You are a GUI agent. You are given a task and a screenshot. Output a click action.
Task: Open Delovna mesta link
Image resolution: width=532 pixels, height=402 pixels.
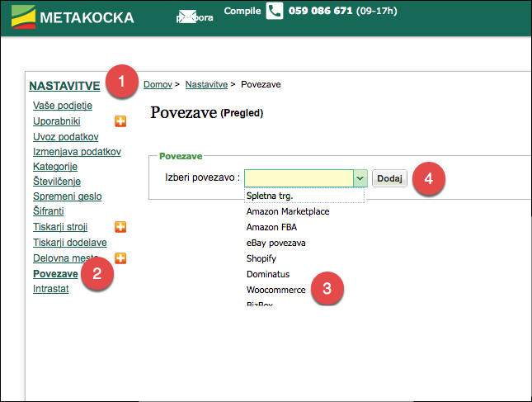click(65, 258)
